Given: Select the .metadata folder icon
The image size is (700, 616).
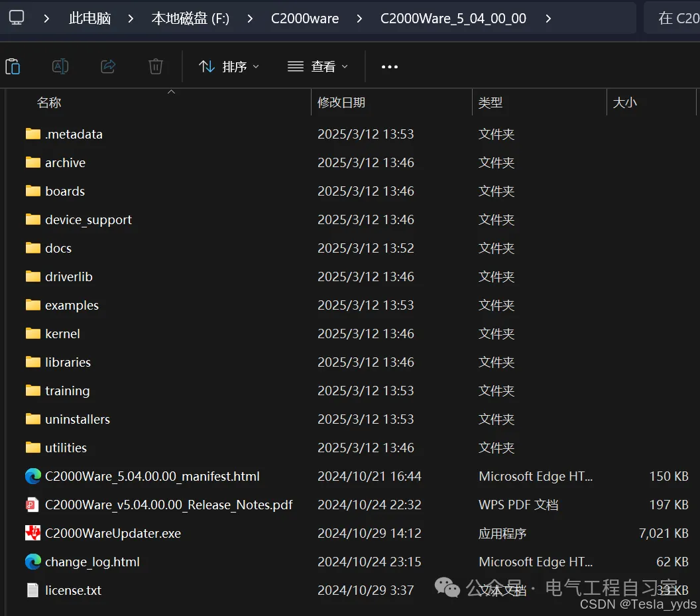Looking at the screenshot, I should 33,133.
